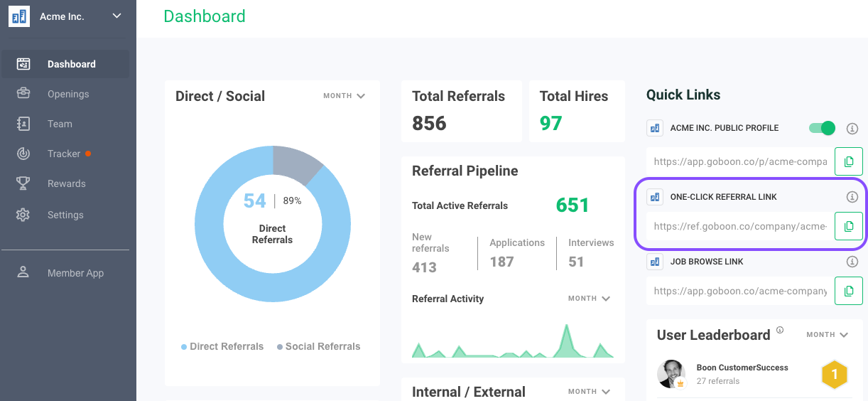Click the Direct Referrals legend item
This screenshot has width=868, height=401.
click(222, 346)
